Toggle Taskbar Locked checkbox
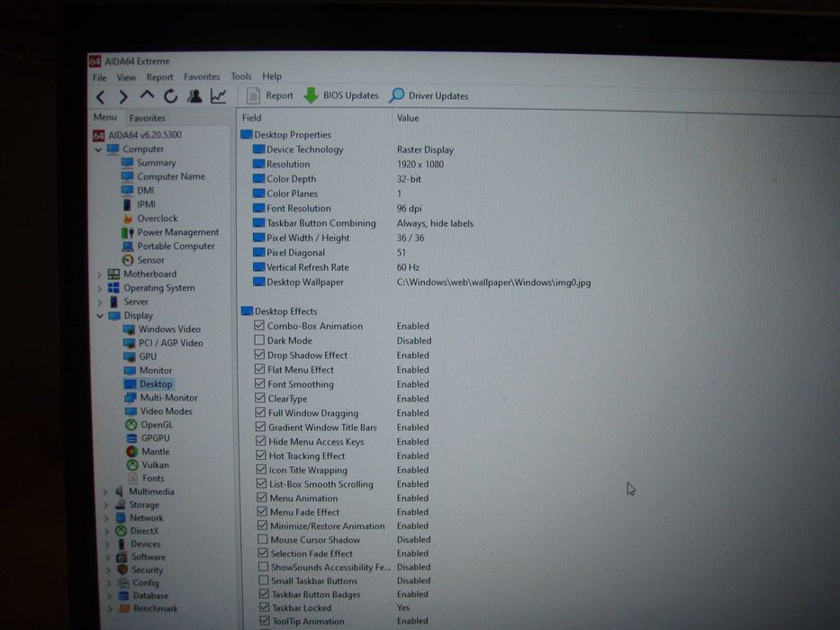 264,607
